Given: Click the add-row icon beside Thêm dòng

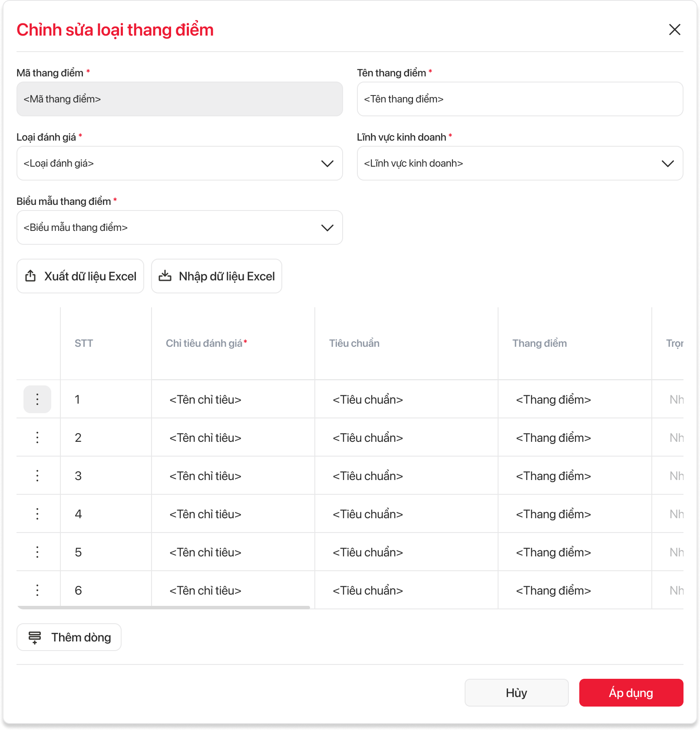Looking at the screenshot, I should click(x=35, y=637).
